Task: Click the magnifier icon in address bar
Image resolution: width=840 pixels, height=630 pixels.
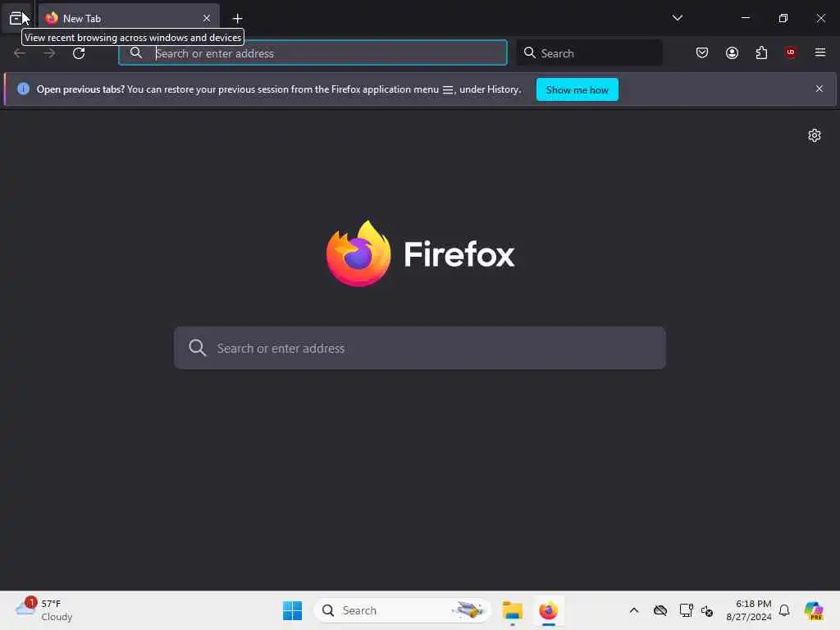Action: [x=136, y=52]
